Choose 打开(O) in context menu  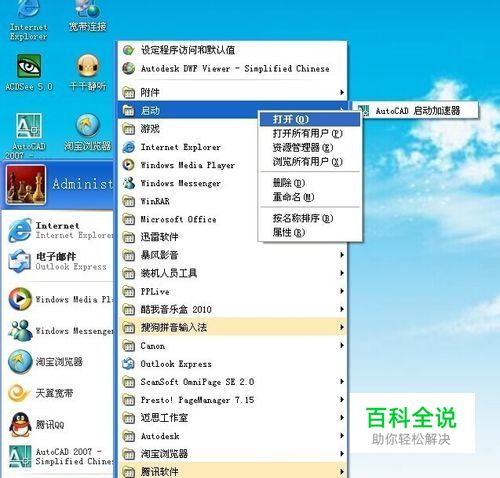pyautogui.click(x=310, y=119)
